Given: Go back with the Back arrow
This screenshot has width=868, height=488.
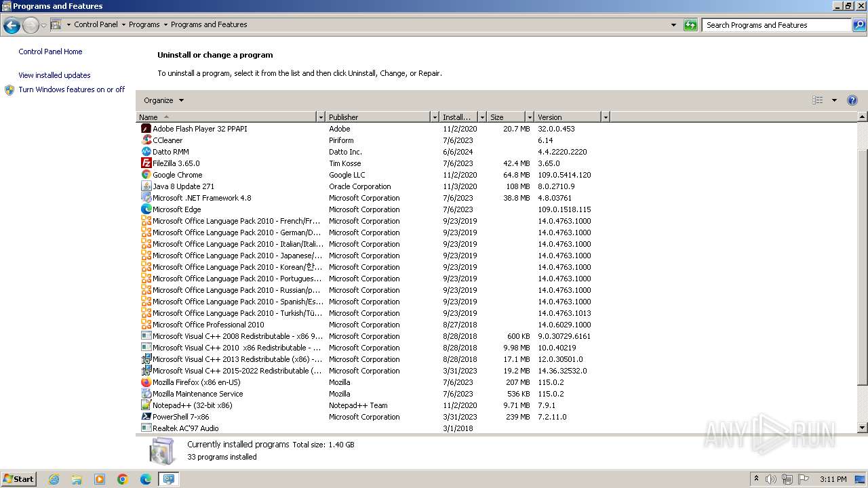Looking at the screenshot, I should click(x=12, y=26).
